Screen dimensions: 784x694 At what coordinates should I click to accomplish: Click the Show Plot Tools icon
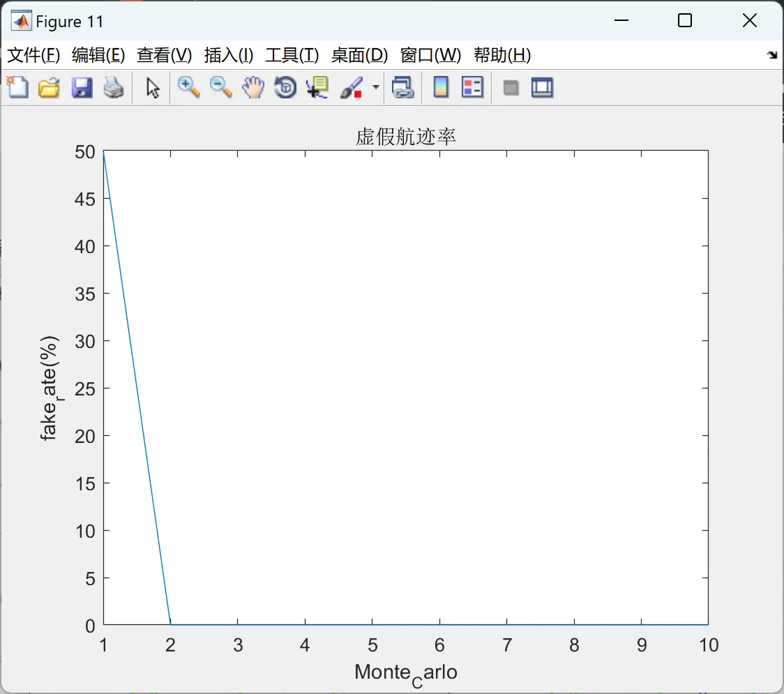pos(542,87)
